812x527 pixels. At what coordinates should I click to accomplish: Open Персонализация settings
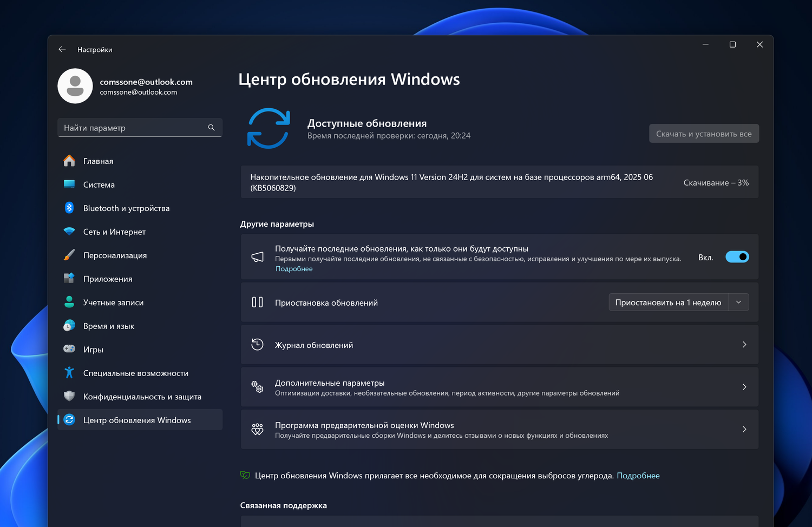coord(140,255)
